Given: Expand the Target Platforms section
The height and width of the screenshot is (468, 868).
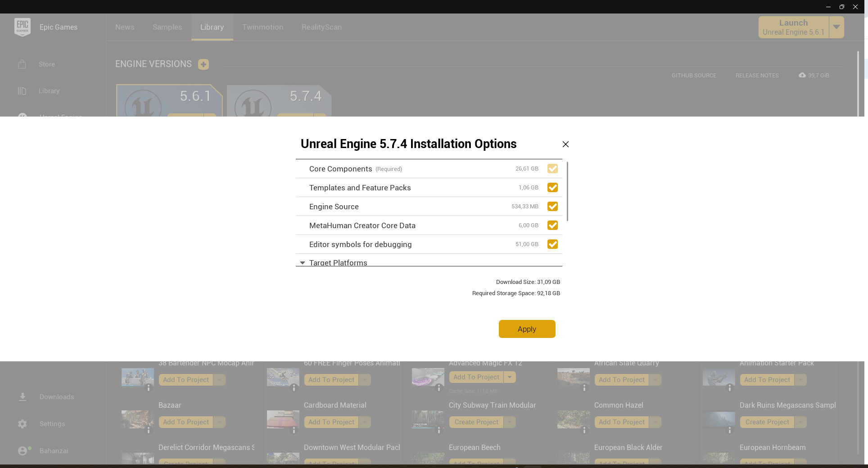Looking at the screenshot, I should pos(303,263).
